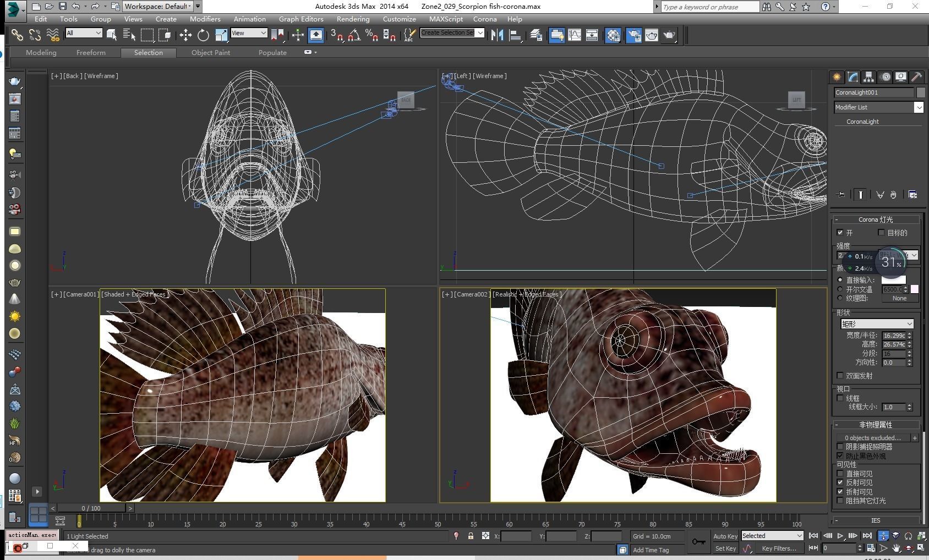This screenshot has width=929, height=560.
Task: Click the Mirror tool icon
Action: (498, 35)
